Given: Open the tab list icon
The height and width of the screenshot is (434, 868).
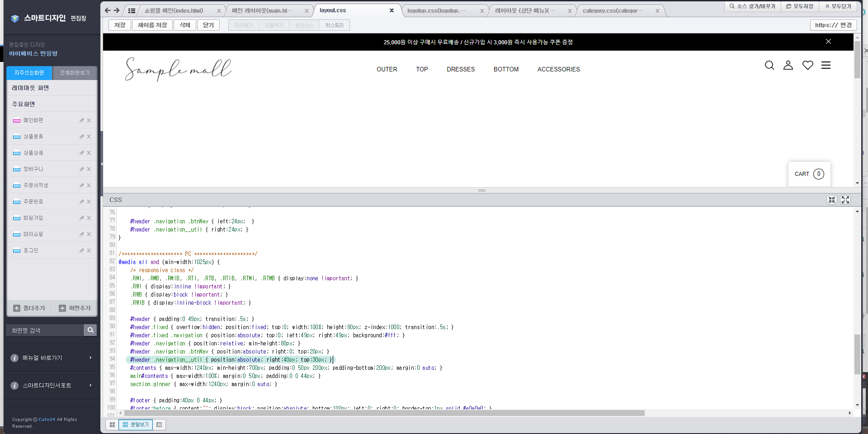Looking at the screenshot, I should (132, 11).
